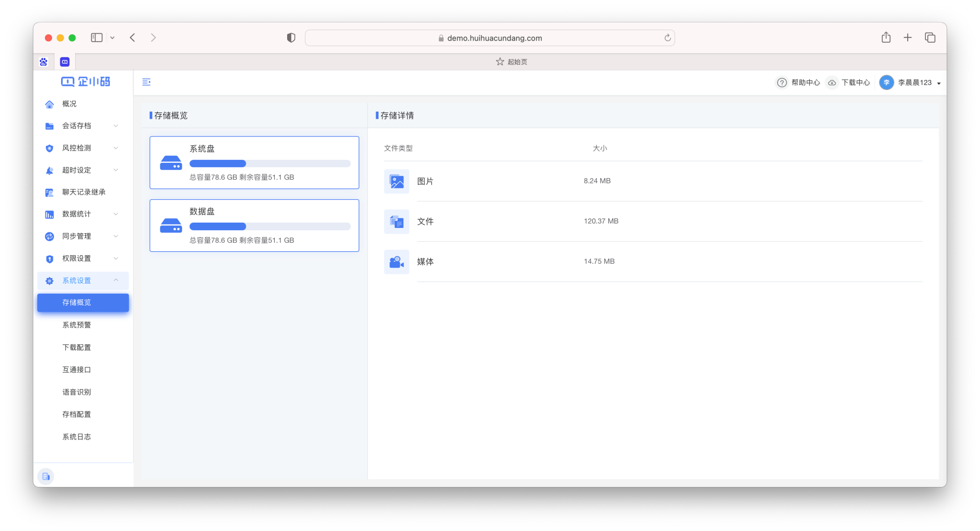The height and width of the screenshot is (531, 980).
Task: Click 数据盘 usage progress bar
Action: coord(270,226)
